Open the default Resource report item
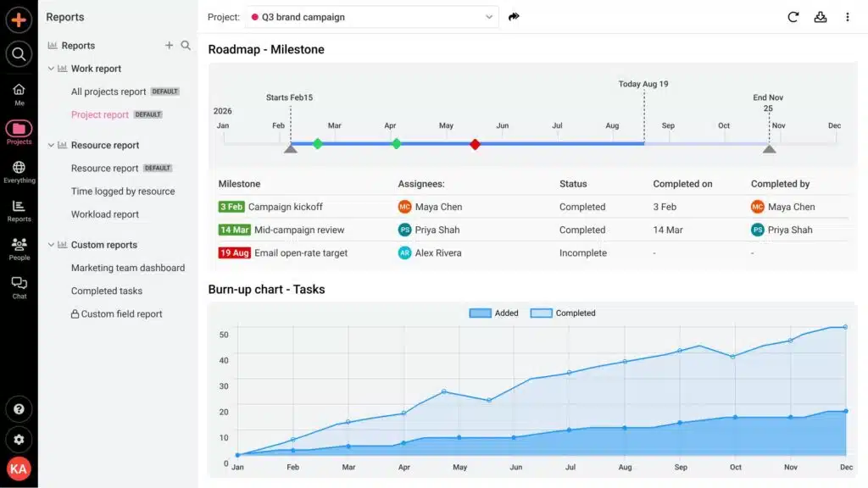Screen dimensions: 868x488 (104, 169)
